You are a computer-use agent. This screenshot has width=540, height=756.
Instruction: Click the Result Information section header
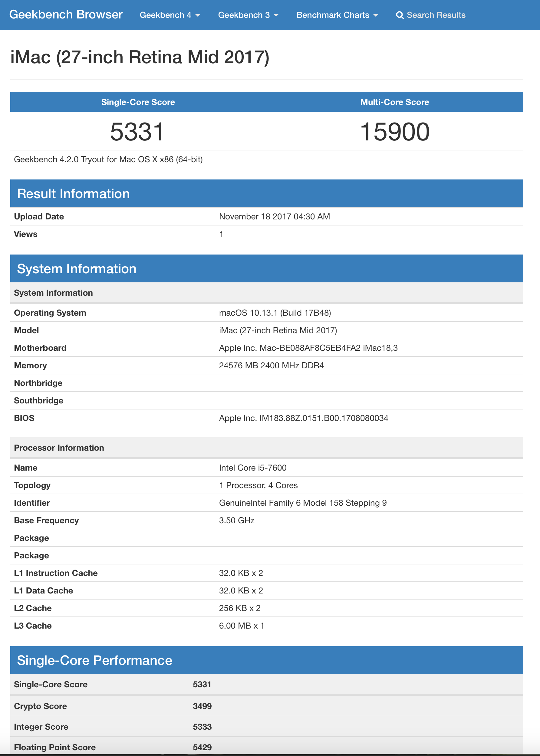point(267,193)
